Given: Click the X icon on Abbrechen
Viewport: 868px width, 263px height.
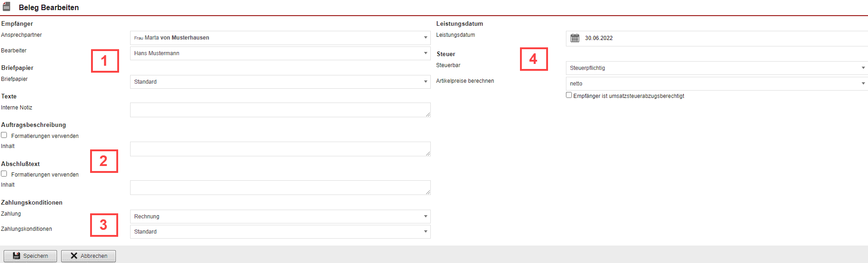Looking at the screenshot, I should (x=74, y=256).
